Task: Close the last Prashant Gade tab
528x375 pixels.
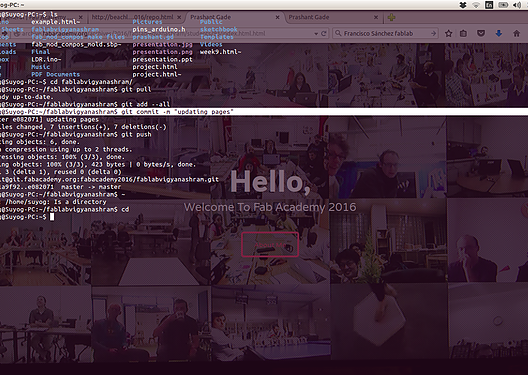Action: (x=376, y=17)
